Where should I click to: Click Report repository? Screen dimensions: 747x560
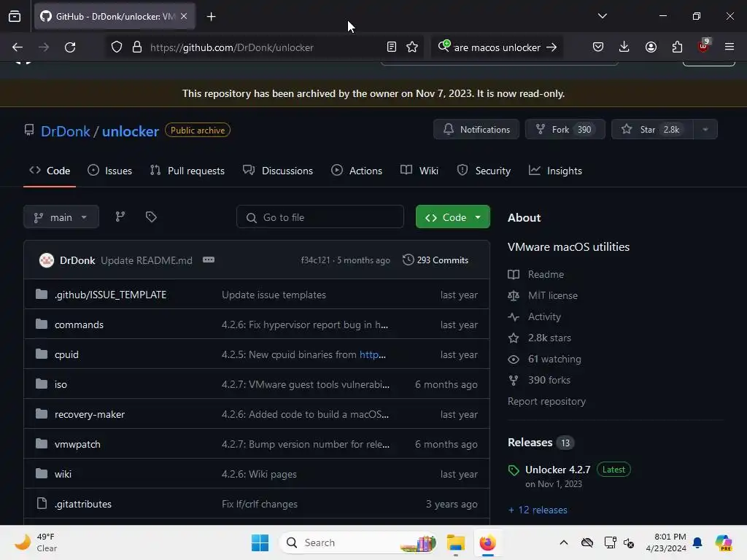546,402
